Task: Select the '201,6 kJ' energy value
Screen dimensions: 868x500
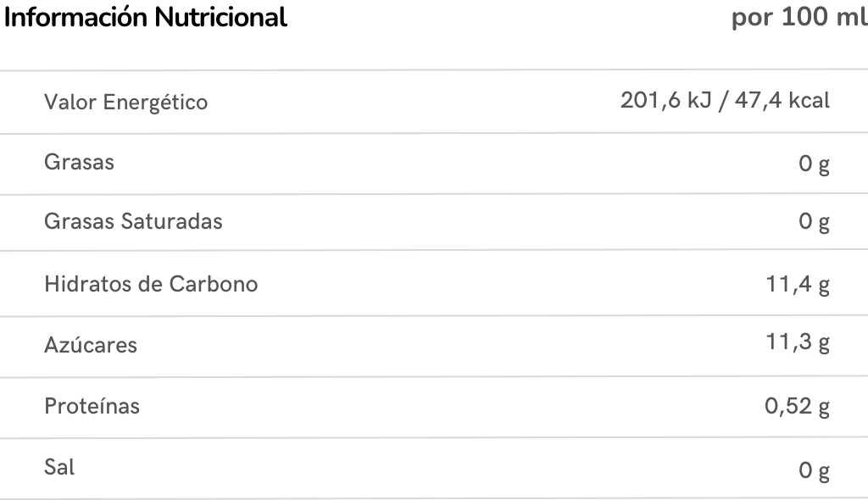Action: tap(665, 101)
